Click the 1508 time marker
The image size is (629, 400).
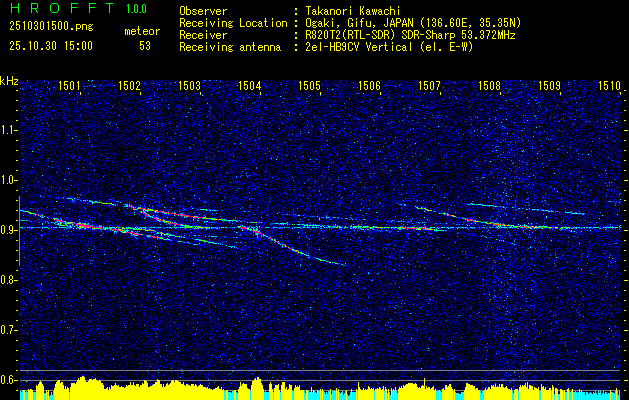[x=490, y=85]
